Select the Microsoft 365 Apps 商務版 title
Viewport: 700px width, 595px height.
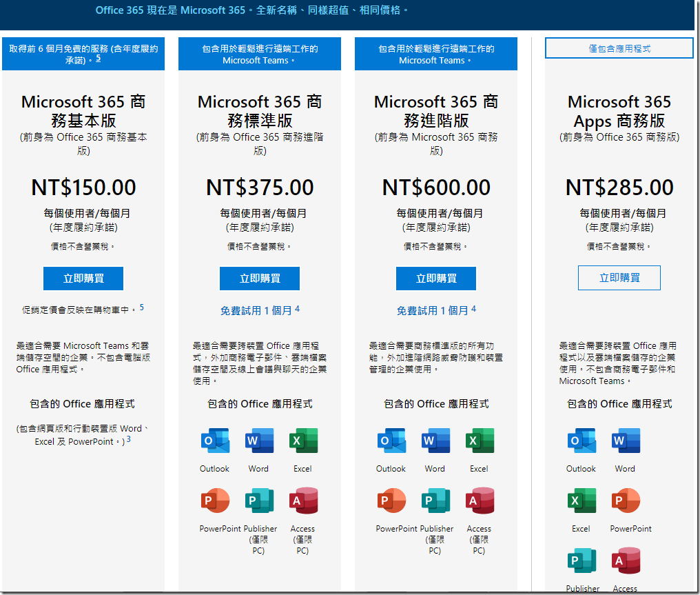pos(619,111)
